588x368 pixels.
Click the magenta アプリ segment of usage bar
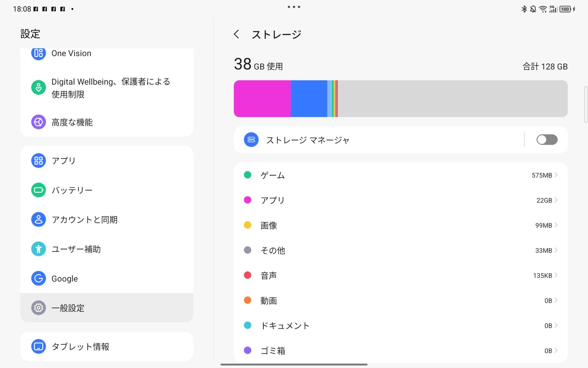pos(262,98)
